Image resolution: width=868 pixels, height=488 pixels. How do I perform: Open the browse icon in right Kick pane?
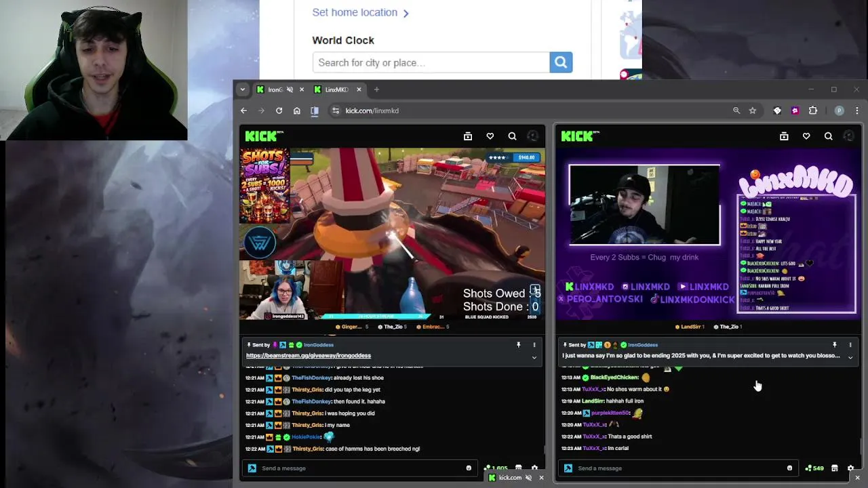[x=784, y=136]
